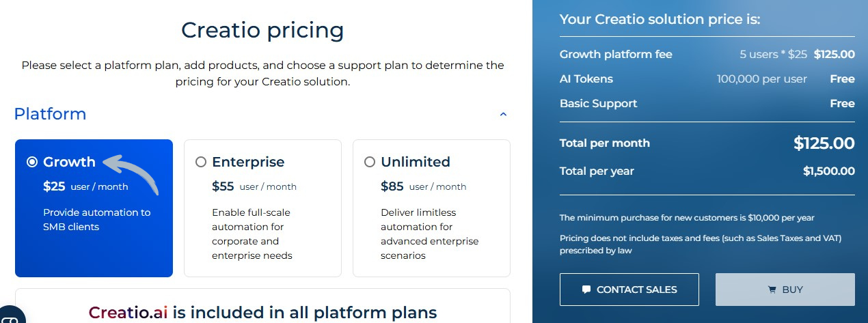The height and width of the screenshot is (323, 868).
Task: Click the chat bubble icon in Contact Sales
Action: (x=586, y=290)
